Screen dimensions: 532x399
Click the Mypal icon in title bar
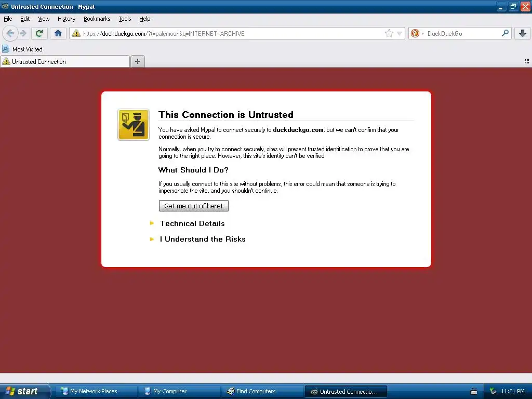5,6
